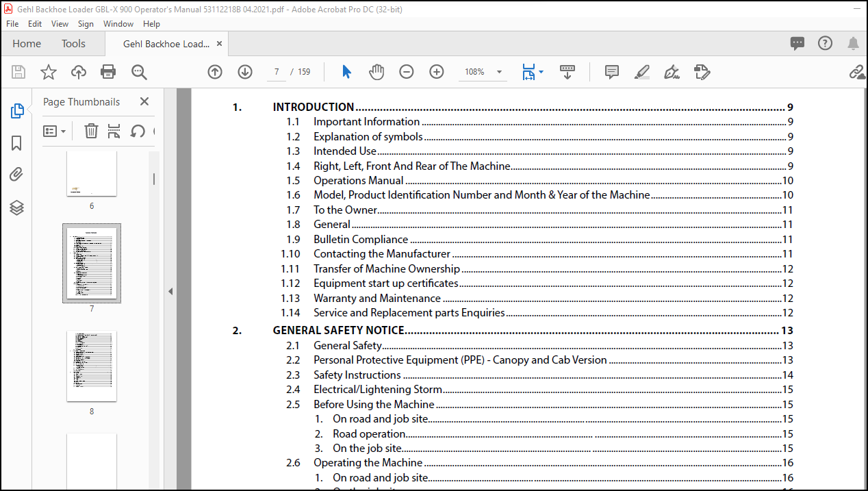Open the Sign document pen tool

(x=672, y=72)
